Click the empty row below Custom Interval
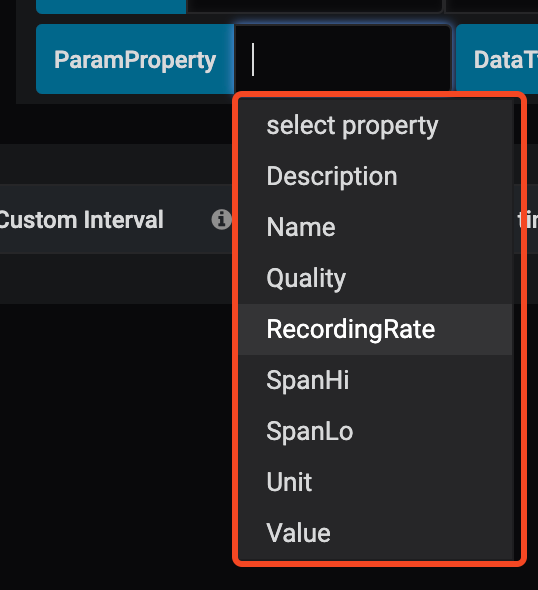Screen dimensions: 538x590 coord(116,279)
